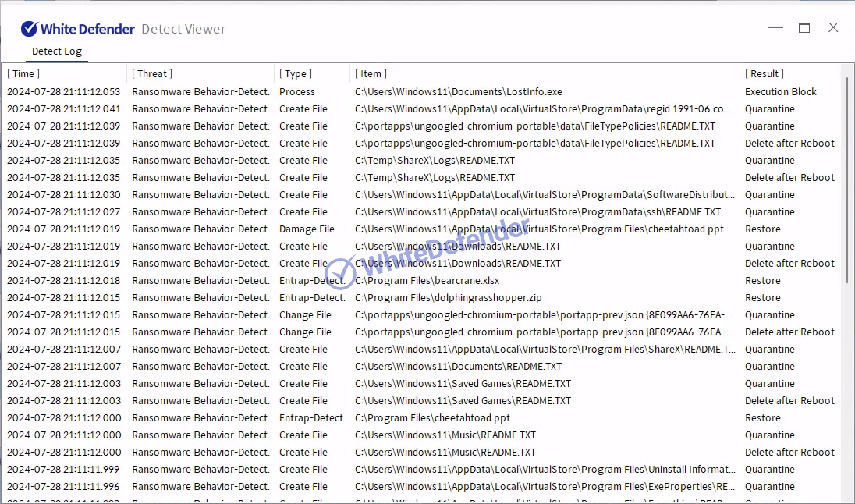This screenshot has height=504, width=855.
Task: Click the Type column header
Action: (x=295, y=74)
